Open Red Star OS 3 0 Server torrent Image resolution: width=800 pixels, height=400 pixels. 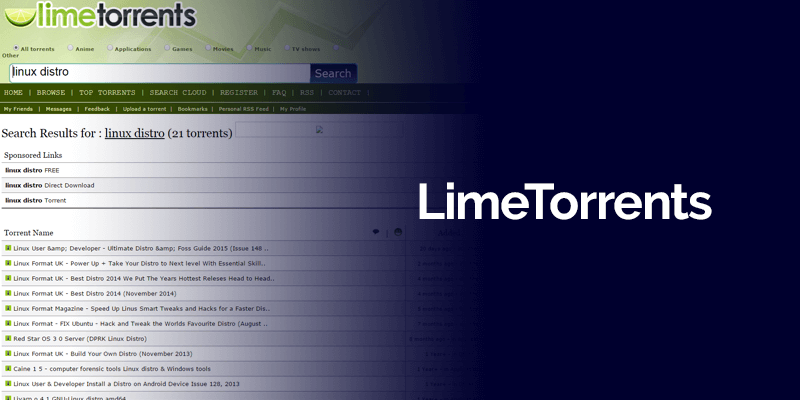tap(80, 339)
